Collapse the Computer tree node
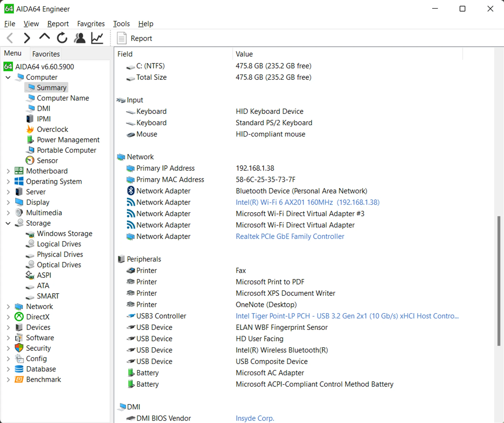Viewport: 504px width, 423px height. click(x=8, y=77)
